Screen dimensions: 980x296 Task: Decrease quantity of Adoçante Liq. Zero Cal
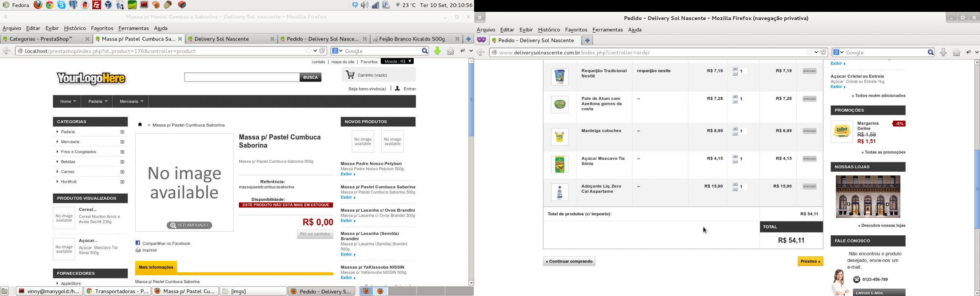coord(735,189)
